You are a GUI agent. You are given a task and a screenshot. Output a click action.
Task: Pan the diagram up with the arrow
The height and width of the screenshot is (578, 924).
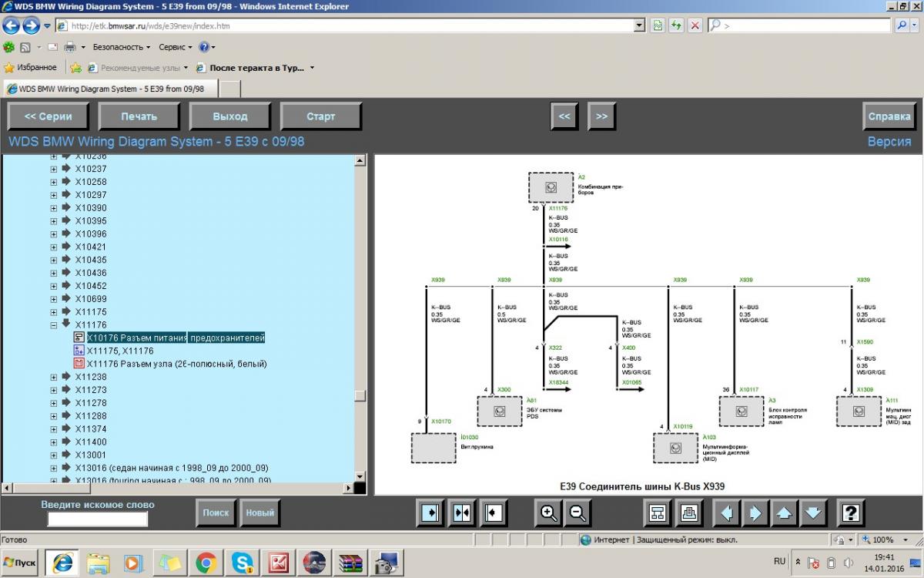pos(784,512)
